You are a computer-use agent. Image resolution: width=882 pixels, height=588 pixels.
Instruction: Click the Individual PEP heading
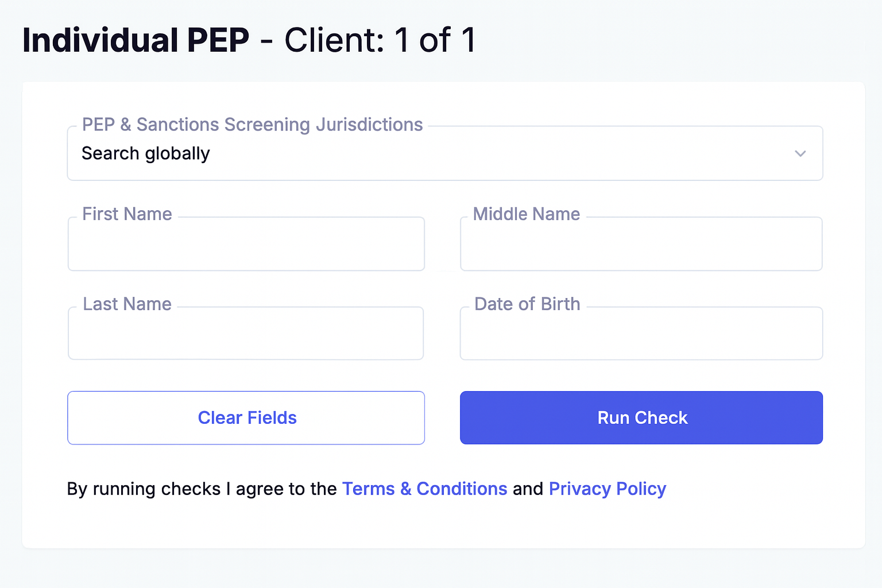pyautogui.click(x=136, y=40)
